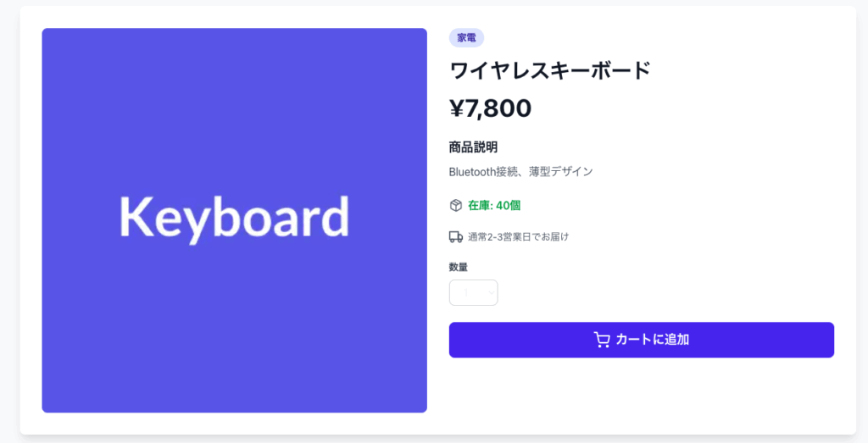Open the 数量 quantity dropdown
This screenshot has width=868, height=443.
473,292
